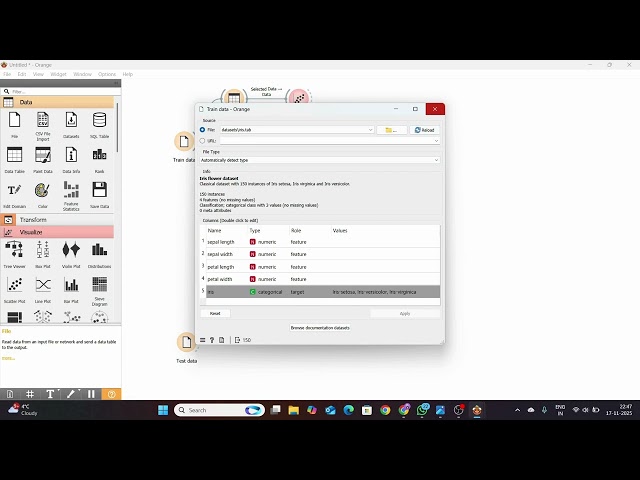Click the more... link in description panel
The image size is (640, 480).
[8, 358]
